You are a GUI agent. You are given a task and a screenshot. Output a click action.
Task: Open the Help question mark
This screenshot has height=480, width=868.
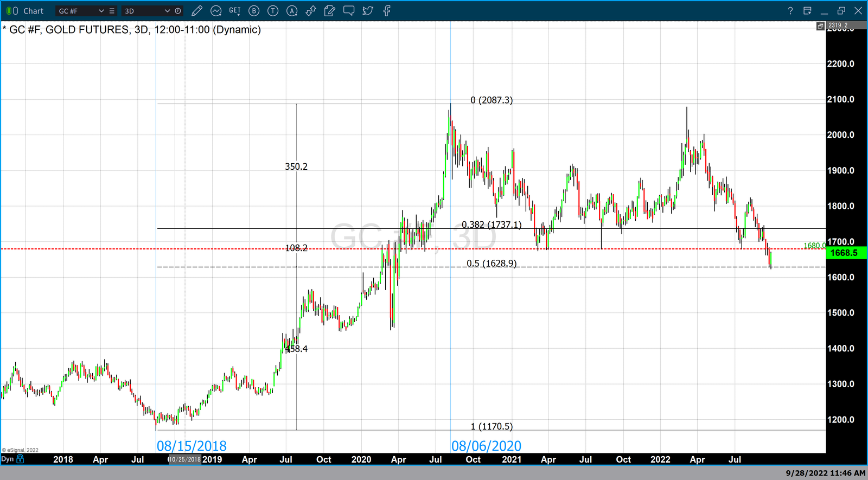point(790,11)
